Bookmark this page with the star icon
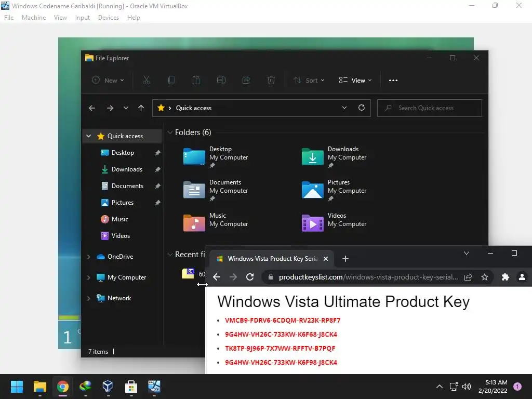The width and height of the screenshot is (532, 399). (485, 277)
